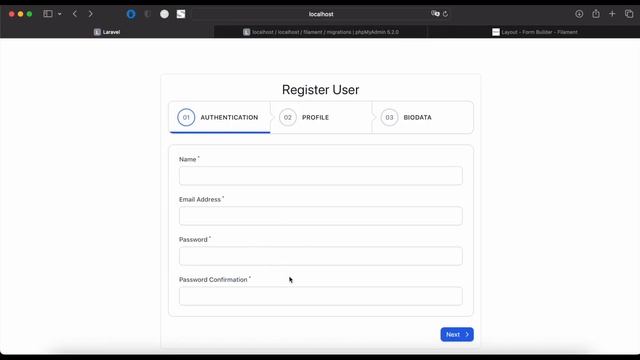Click the Email Address input field
Image resolution: width=640 pixels, height=360 pixels.
(x=320, y=216)
